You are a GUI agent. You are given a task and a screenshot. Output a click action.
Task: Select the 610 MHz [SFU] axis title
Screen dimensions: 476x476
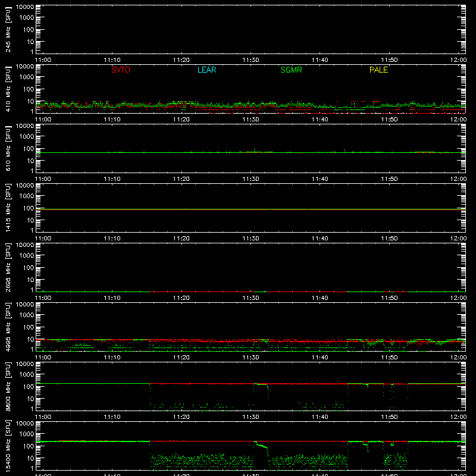pyautogui.click(x=8, y=148)
